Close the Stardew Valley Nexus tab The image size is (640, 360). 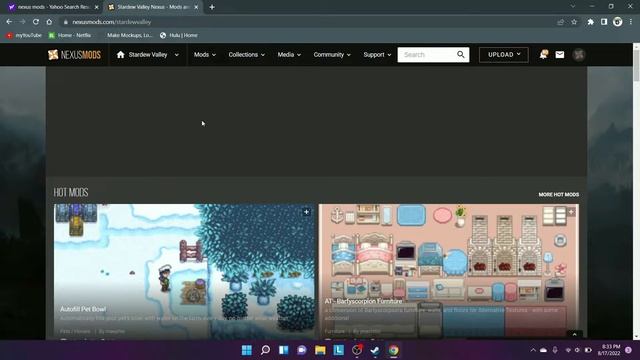(196, 7)
